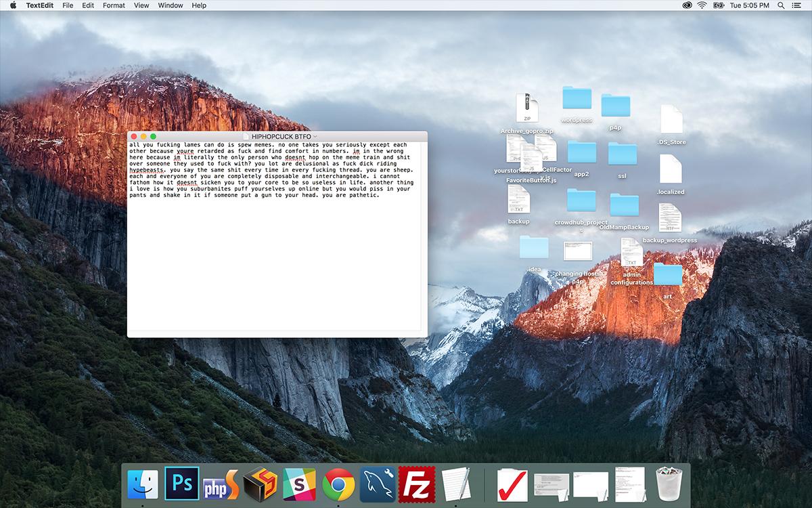Open Creative Cloud menu bar icon
This screenshot has width=812, height=508.
(x=688, y=5)
